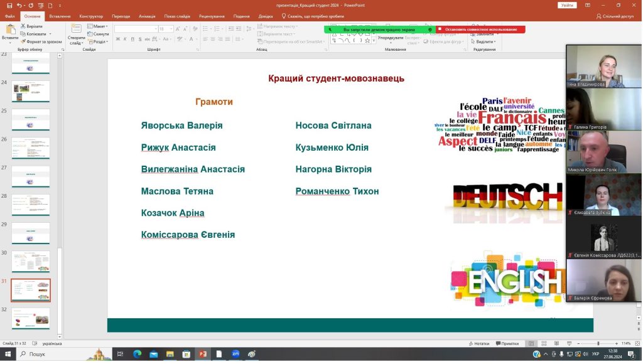The height and width of the screenshot is (364, 643).
Task: Undo the last action
Action: [19, 6]
